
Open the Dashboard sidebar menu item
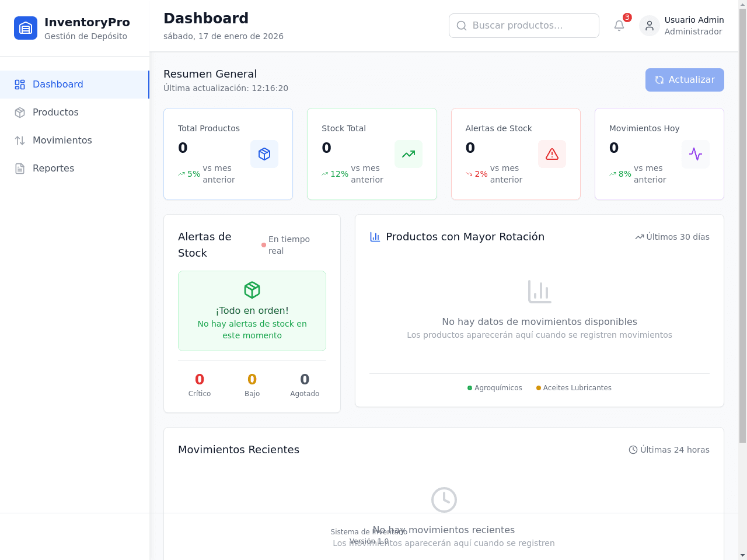pos(75,85)
